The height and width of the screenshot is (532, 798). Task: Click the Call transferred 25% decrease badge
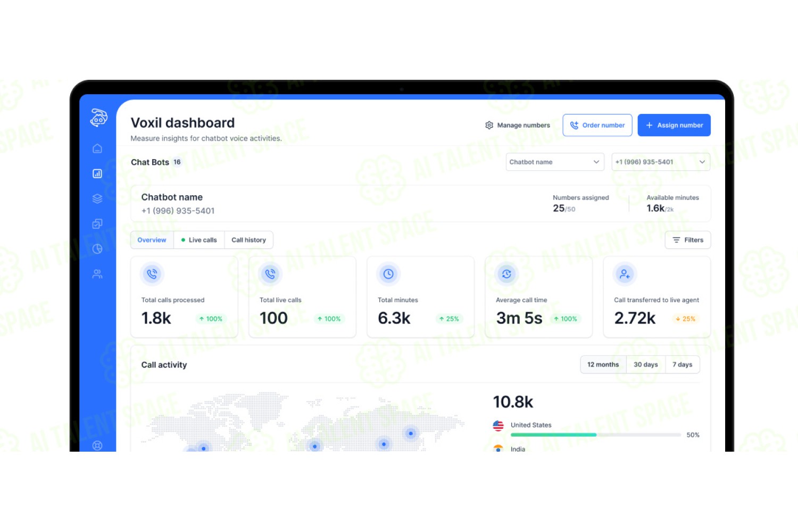685,319
